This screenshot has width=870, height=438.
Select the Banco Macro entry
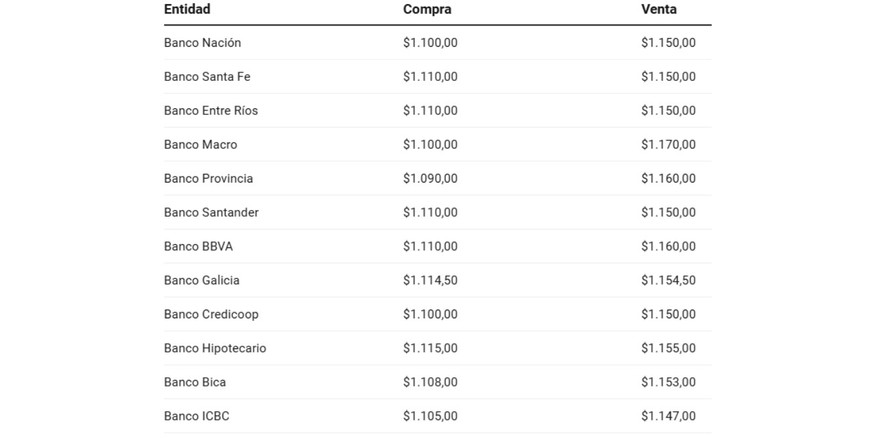[x=200, y=145]
